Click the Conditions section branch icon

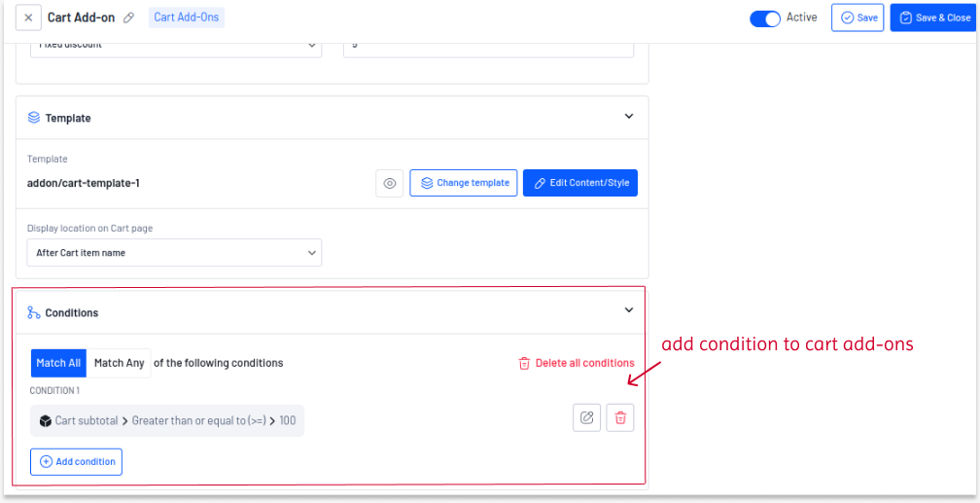(34, 312)
